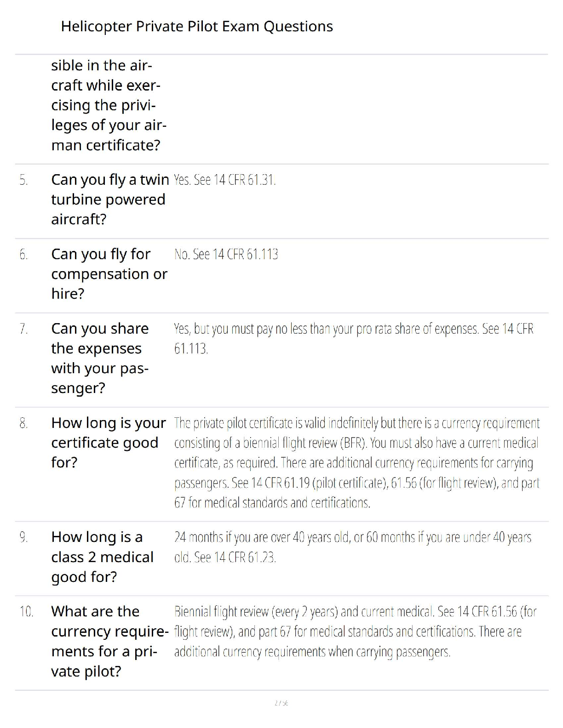This screenshot has height=728, width=563.
Task: Click the title Helicopter Private Pilot Exam Questions
Action: point(197,27)
